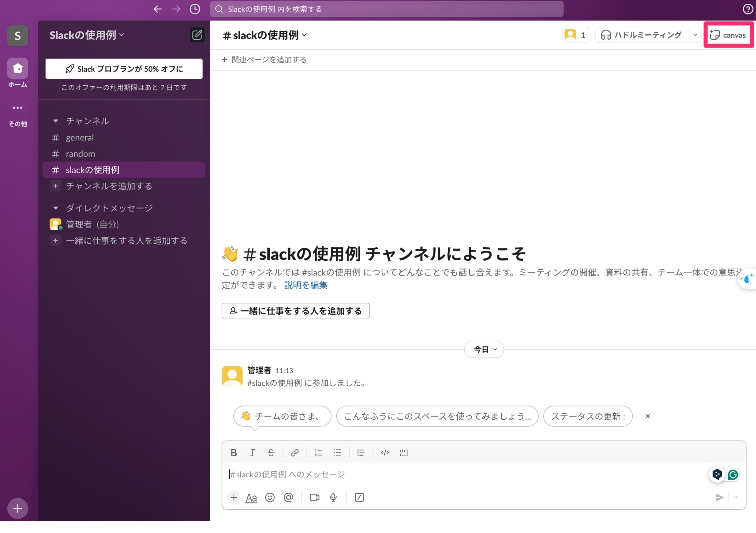Click the @ mention icon
756x533 pixels.
pyautogui.click(x=289, y=497)
